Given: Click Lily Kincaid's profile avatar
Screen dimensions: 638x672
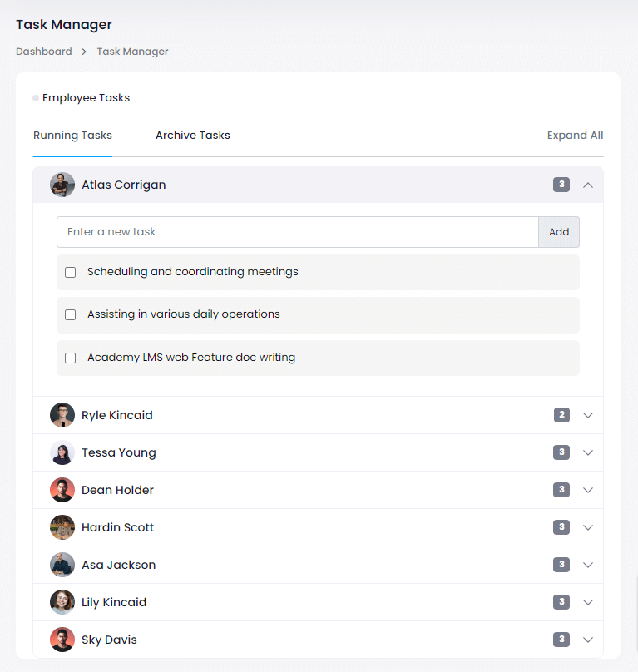Looking at the screenshot, I should point(62,602).
